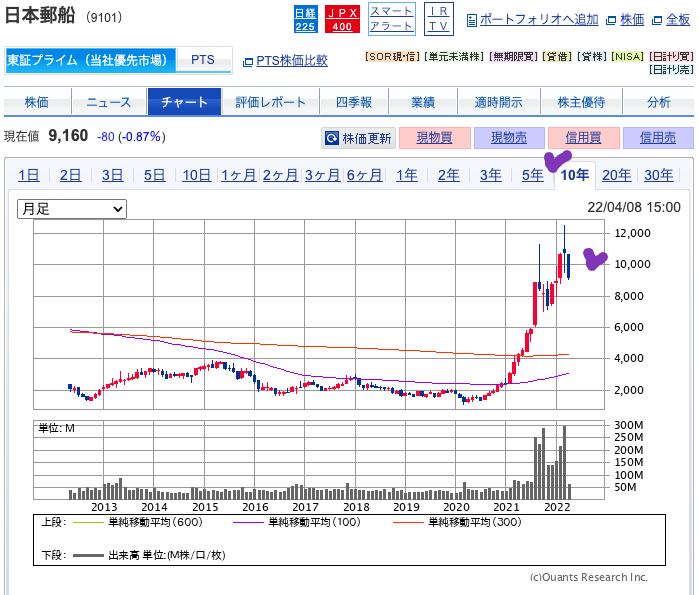This screenshot has height=595, width=699.
Task: Click the [NISA] tag label
Action: click(628, 57)
